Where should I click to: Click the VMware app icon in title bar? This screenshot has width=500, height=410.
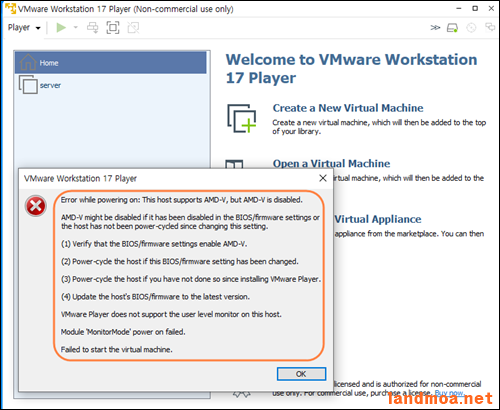(10, 8)
